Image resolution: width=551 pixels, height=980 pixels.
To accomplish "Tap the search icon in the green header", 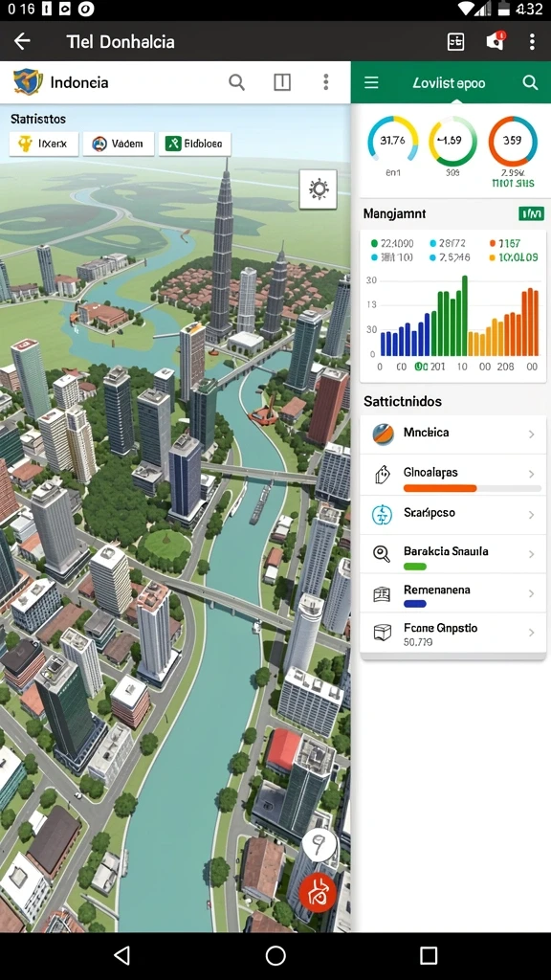I will pos(530,82).
